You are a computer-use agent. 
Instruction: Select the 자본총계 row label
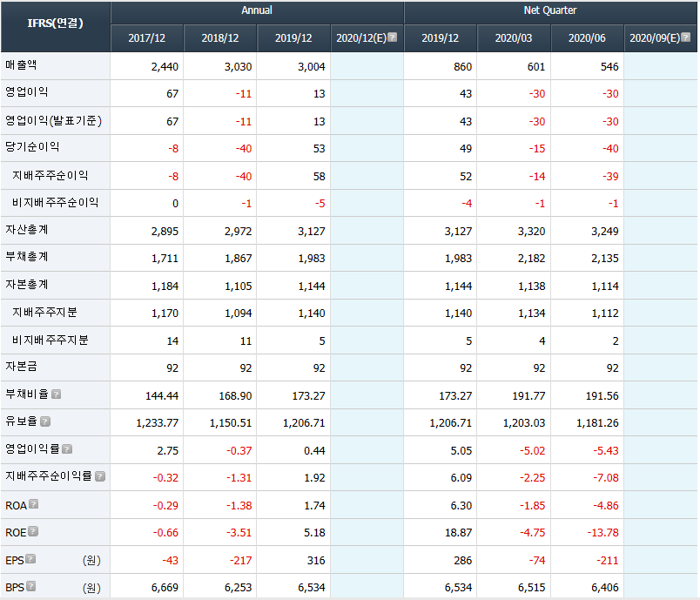tap(27, 285)
